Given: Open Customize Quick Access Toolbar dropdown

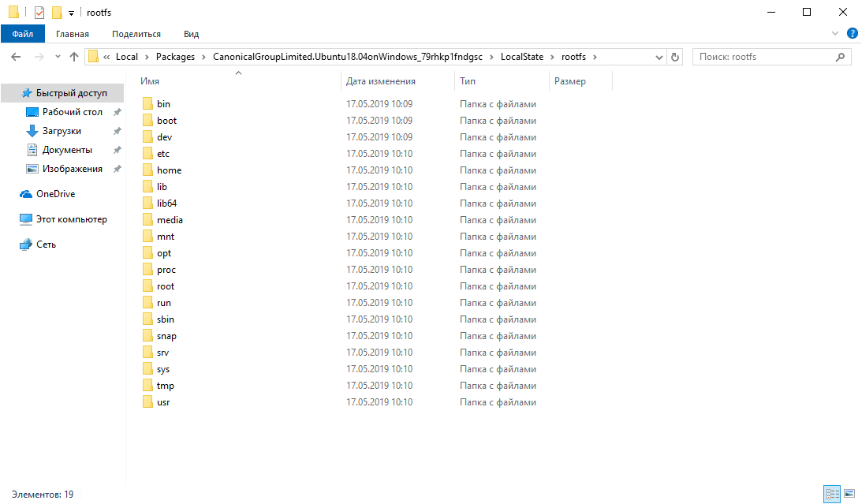Looking at the screenshot, I should coord(71,13).
